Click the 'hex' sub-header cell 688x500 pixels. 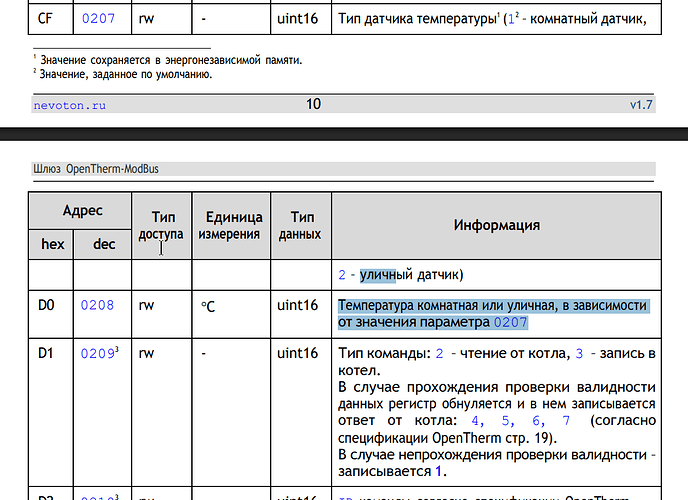(x=51, y=244)
